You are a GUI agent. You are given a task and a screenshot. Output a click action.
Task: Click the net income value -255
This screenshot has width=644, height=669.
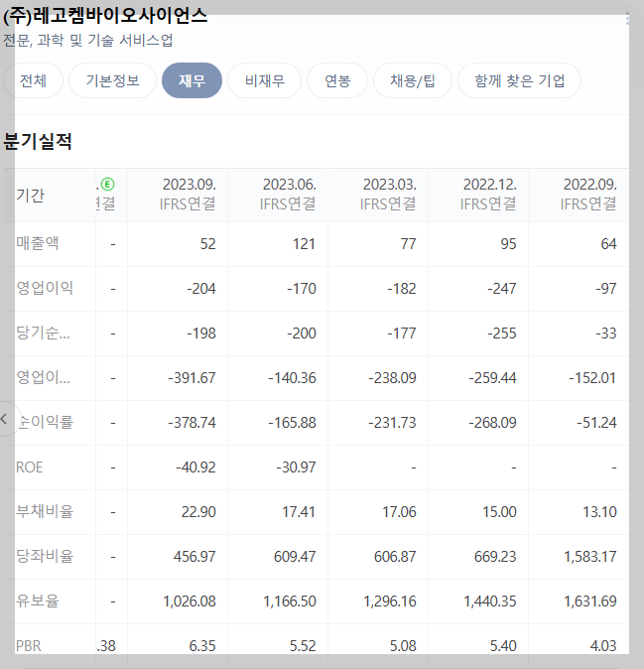(502, 334)
